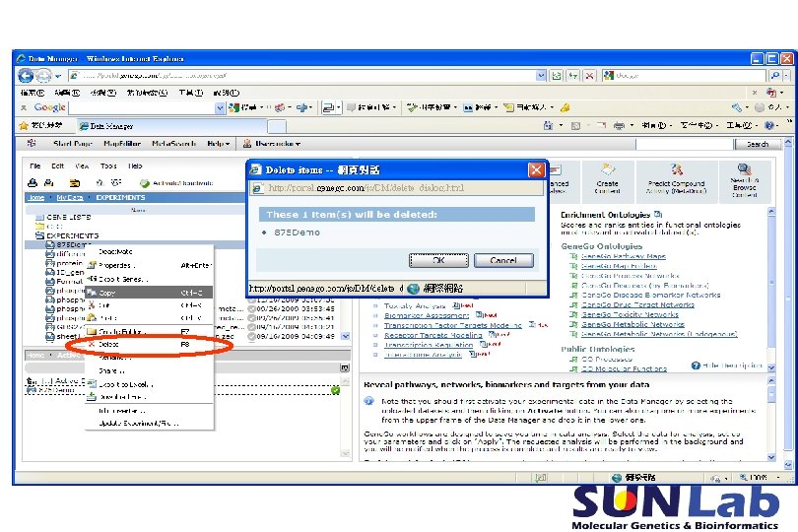Image resolution: width=798 pixels, height=532 pixels.
Task: Click the Hide Description question mark icon
Action: tap(696, 366)
